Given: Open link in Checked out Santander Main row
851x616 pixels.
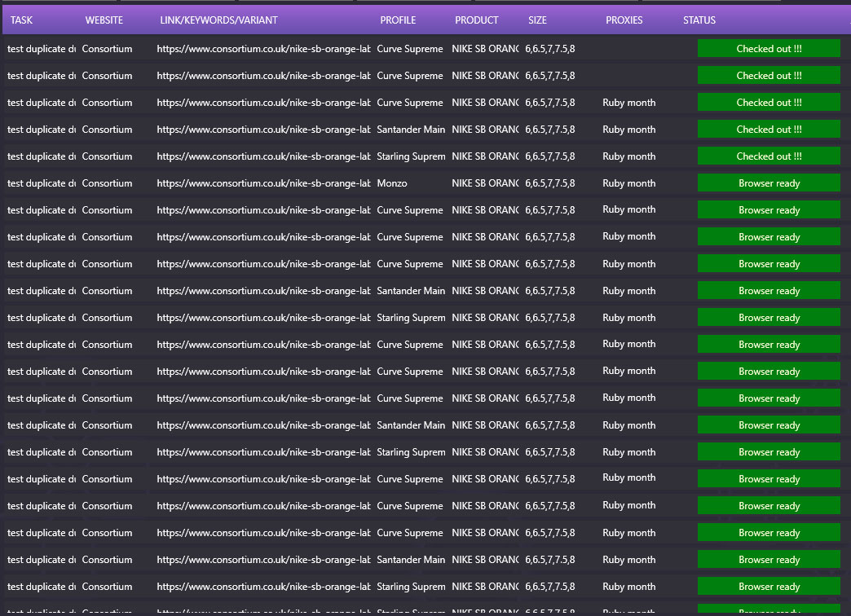Looking at the screenshot, I should (264, 130).
